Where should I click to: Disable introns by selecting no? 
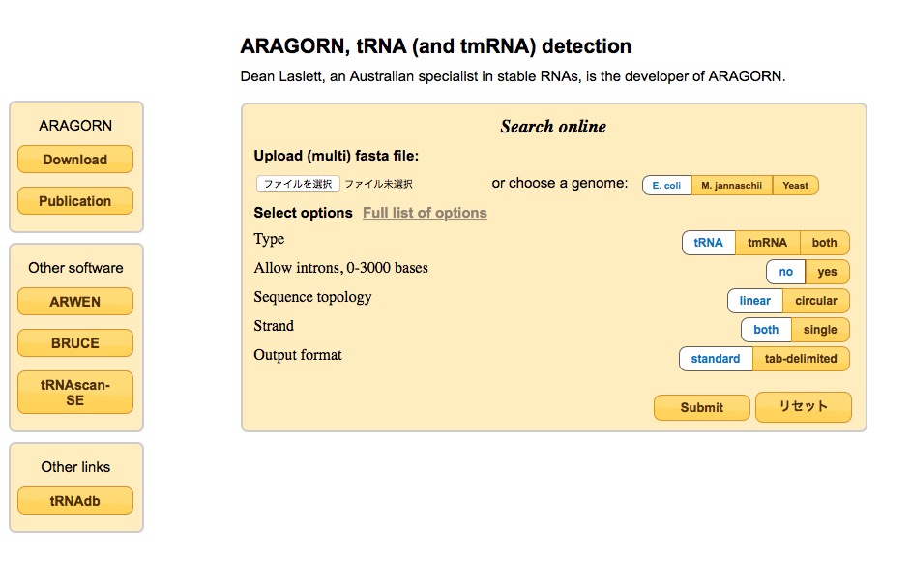(x=785, y=272)
